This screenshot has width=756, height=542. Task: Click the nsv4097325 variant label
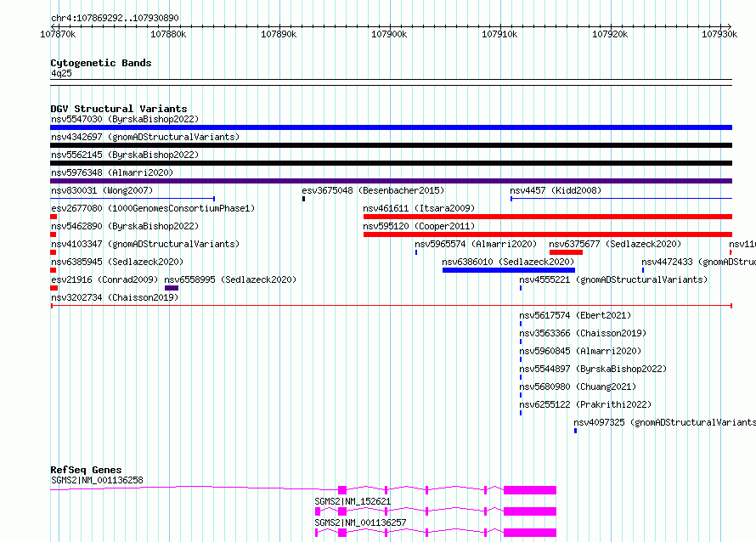pos(664,422)
